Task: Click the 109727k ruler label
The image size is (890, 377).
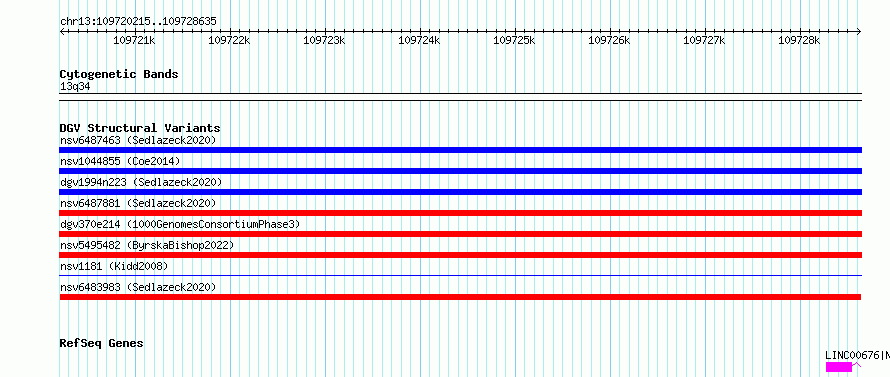Action: (x=704, y=40)
